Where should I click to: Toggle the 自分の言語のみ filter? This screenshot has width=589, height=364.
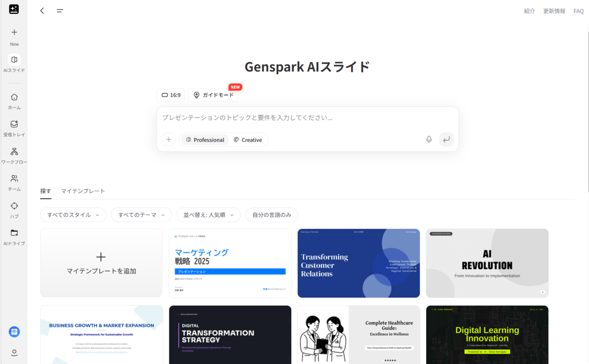[271, 215]
